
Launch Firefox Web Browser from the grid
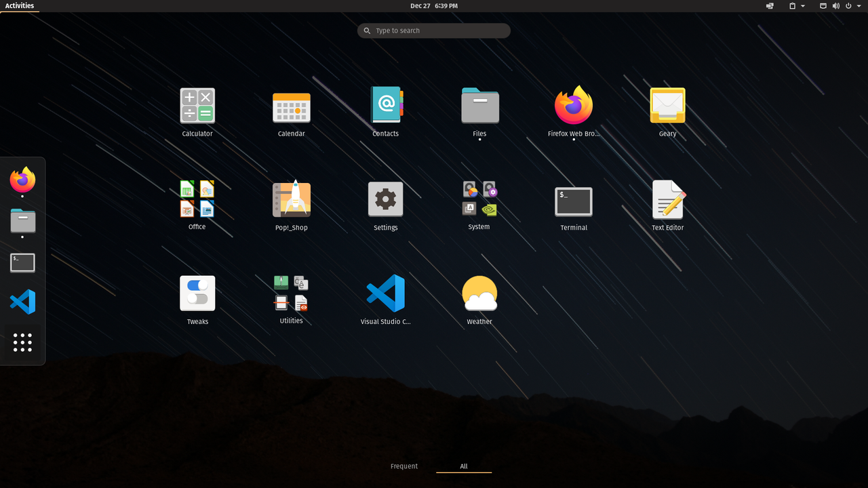pos(574,106)
